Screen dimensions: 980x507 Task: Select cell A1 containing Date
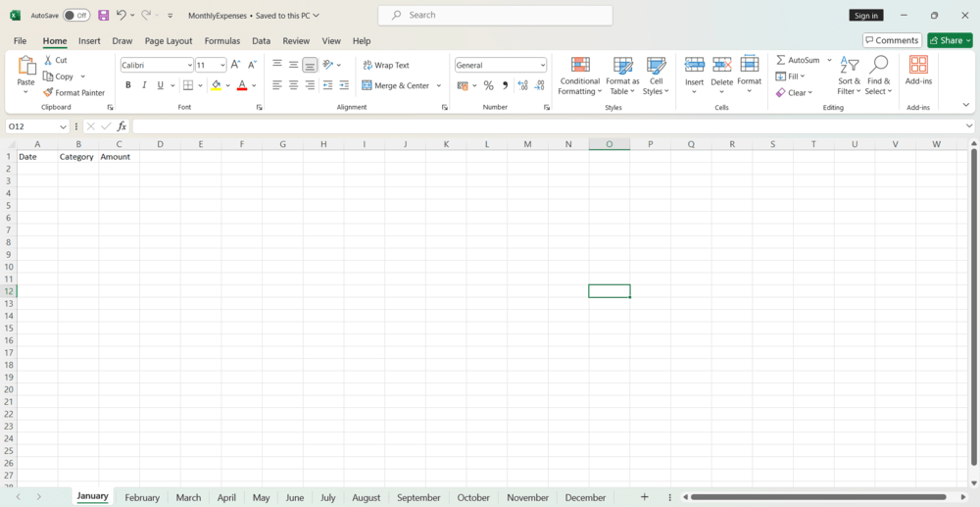click(37, 157)
